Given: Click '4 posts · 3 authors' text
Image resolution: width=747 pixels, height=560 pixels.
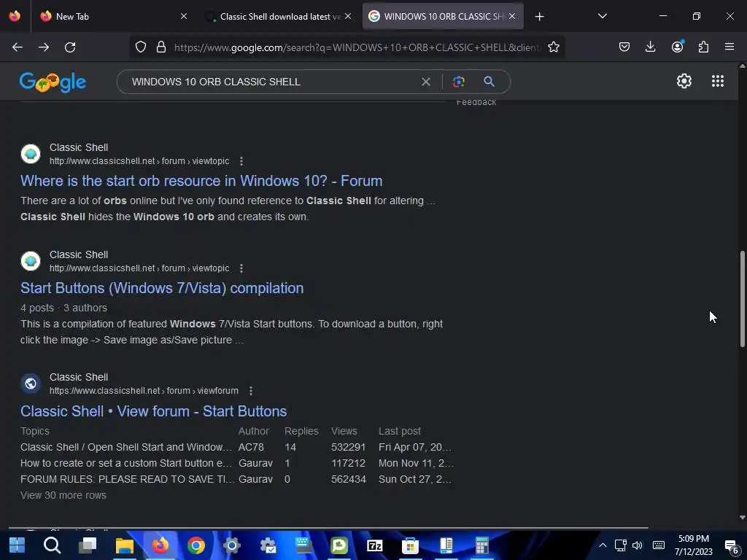Looking at the screenshot, I should click(x=64, y=308).
